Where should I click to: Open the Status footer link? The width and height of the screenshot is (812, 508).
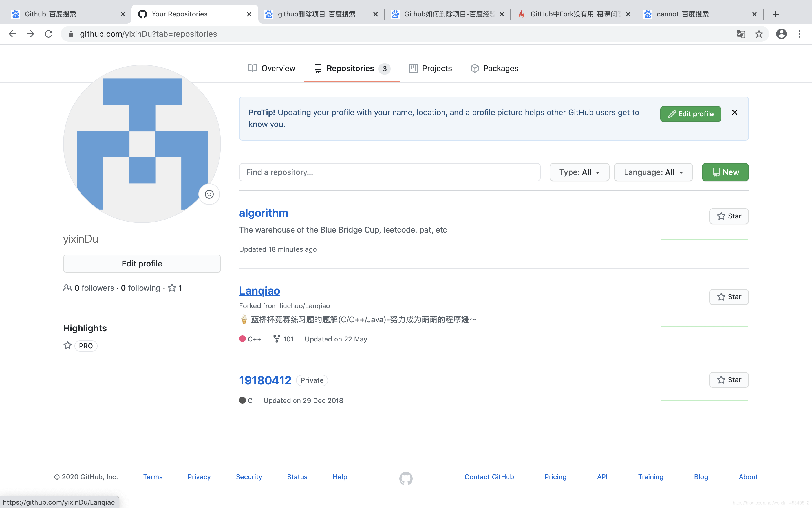pyautogui.click(x=297, y=477)
